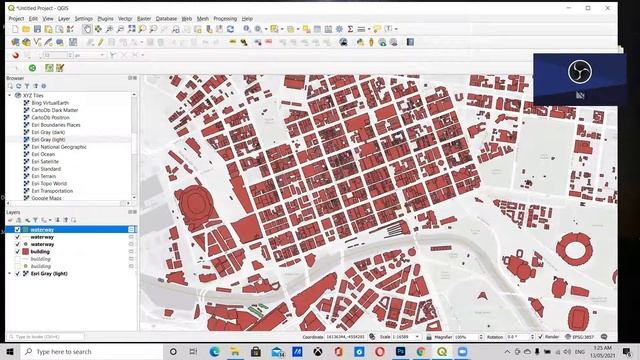The image size is (640, 360).
Task: Click the Zoom Full extent icon
Action: (x=131, y=29)
